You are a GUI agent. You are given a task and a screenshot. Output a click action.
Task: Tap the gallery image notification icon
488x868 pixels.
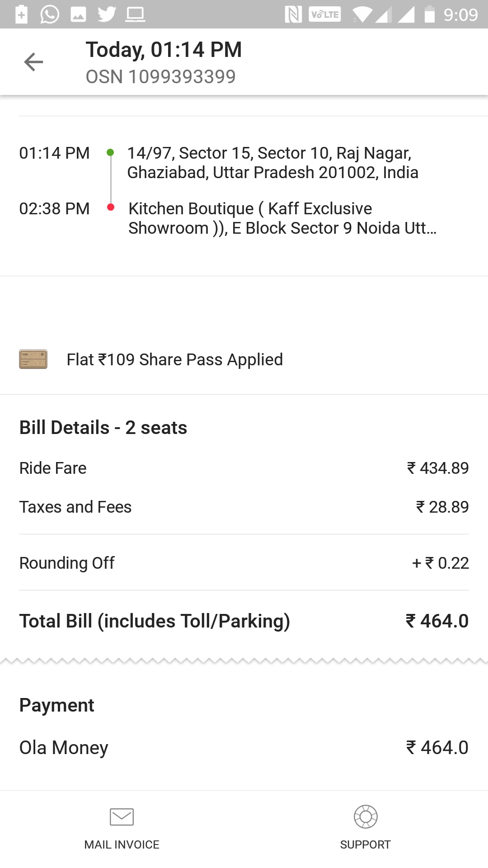(x=78, y=14)
